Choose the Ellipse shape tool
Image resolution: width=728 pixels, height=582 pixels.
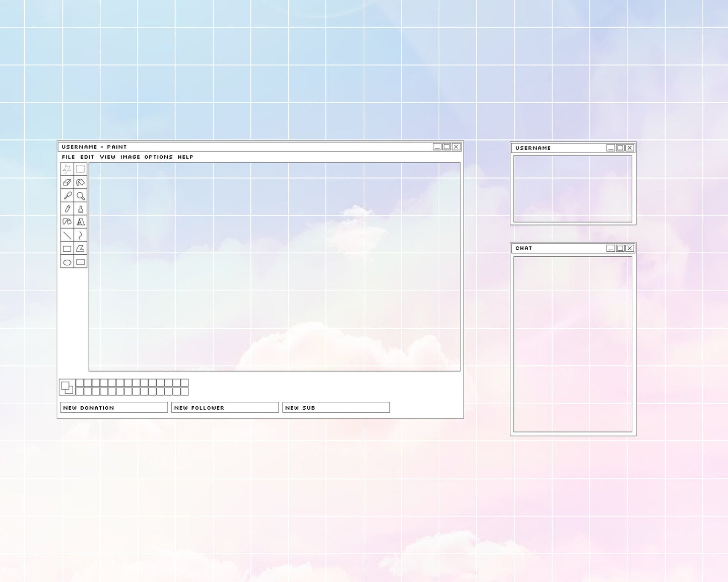pos(67,261)
